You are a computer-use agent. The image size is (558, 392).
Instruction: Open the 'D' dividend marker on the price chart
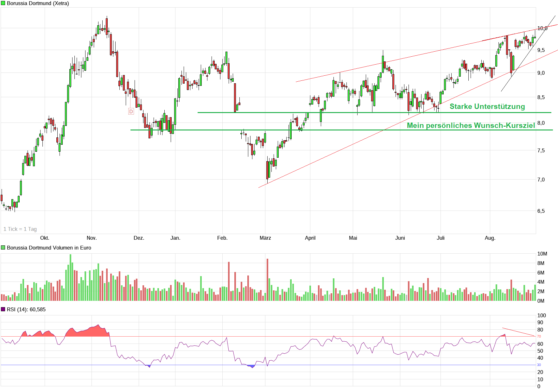click(x=131, y=111)
